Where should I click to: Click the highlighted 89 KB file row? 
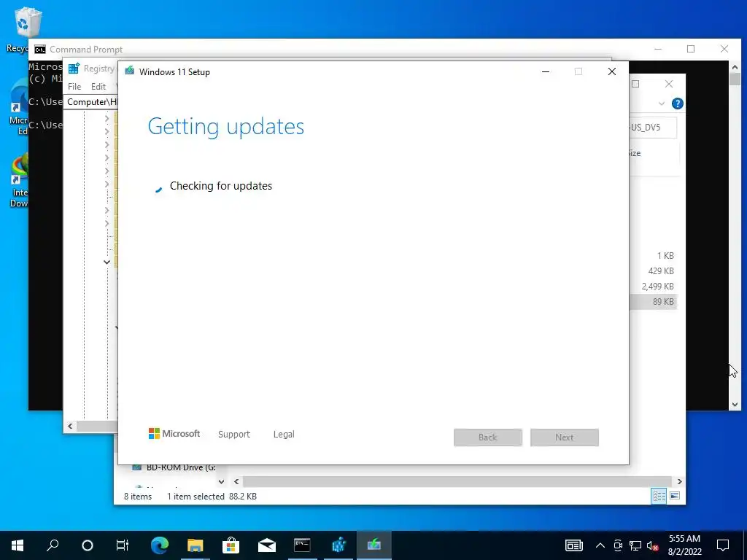pos(653,301)
